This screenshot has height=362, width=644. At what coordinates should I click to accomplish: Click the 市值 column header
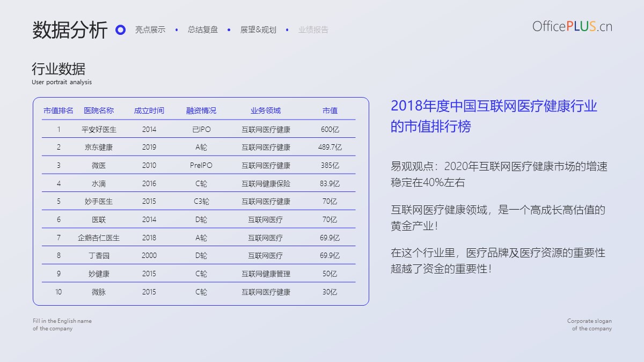[x=330, y=110]
